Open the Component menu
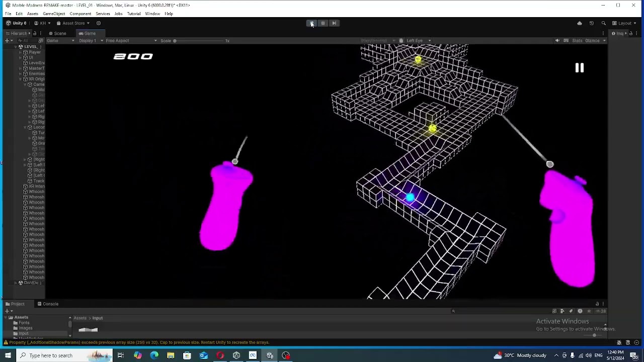Screen dimensions: 644x362 click(x=80, y=14)
